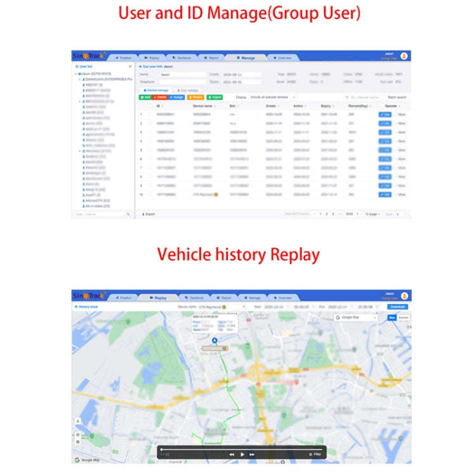Go to page 2 of device list
476x476 pixels.
point(327,214)
